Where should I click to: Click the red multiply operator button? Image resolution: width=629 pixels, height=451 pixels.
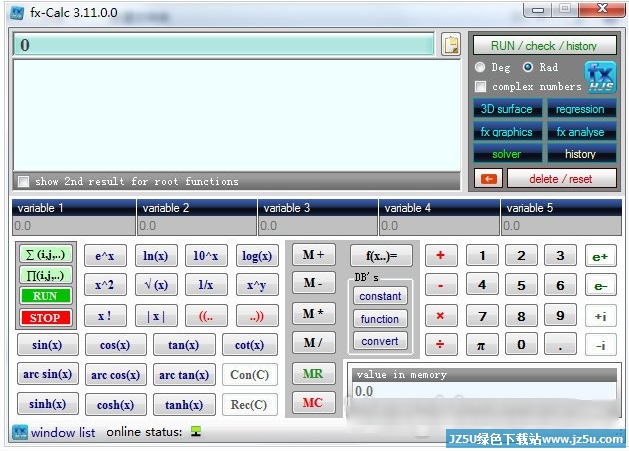(x=440, y=315)
